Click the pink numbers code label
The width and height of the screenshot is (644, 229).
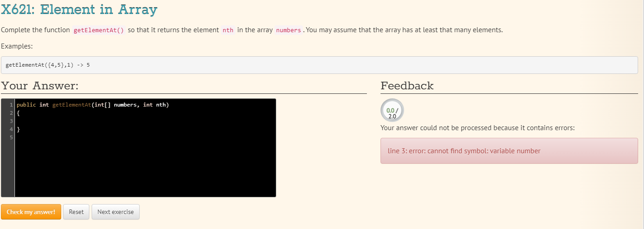[x=288, y=30]
